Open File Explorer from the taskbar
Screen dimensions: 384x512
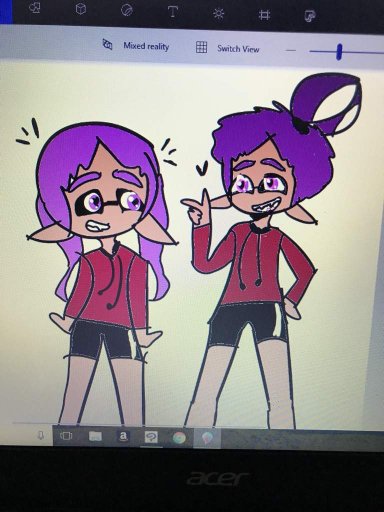95,436
